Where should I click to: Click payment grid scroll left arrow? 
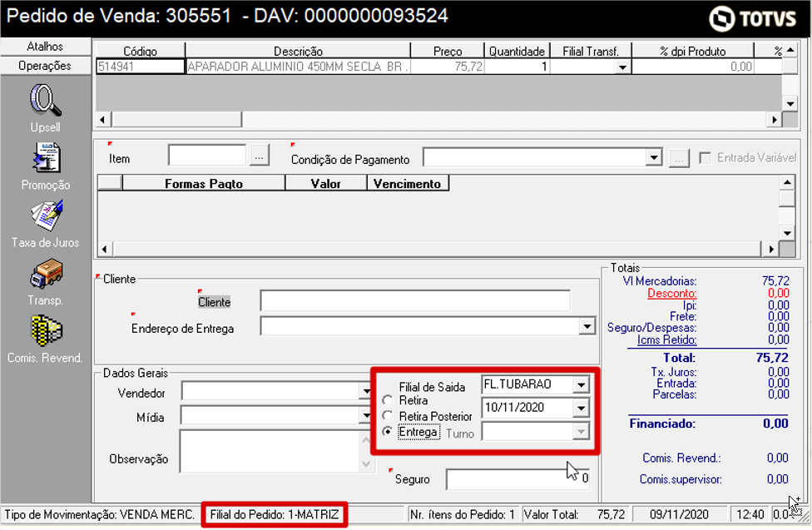(105, 250)
